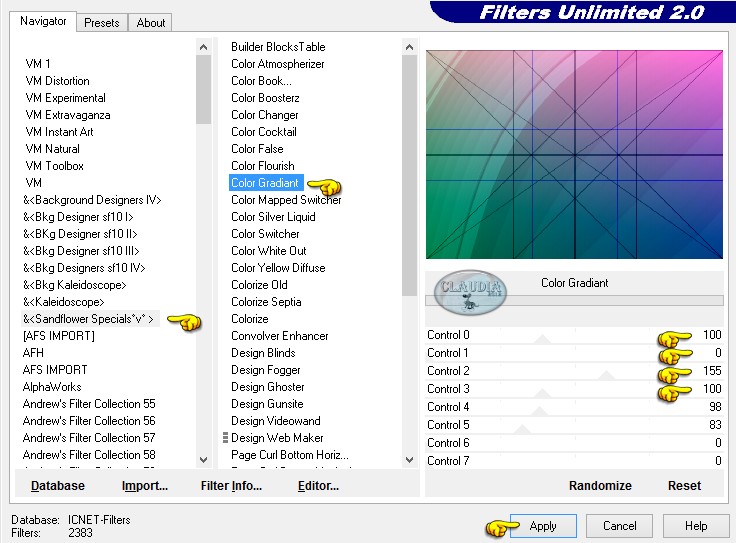Select [AFS IMPORT] category
Screen dimensions: 736x543
click(x=59, y=336)
